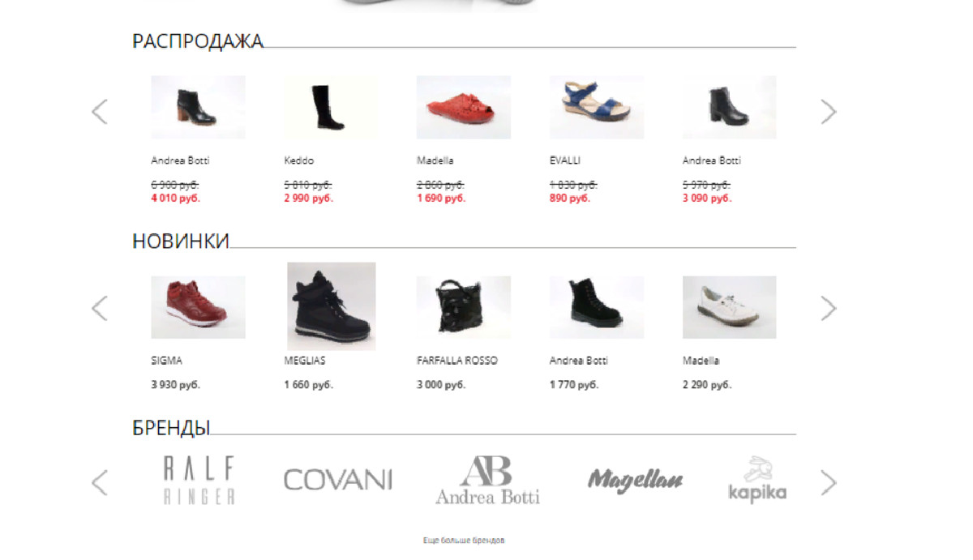Open the Covani brand logo
The image size is (973, 560).
click(x=338, y=480)
